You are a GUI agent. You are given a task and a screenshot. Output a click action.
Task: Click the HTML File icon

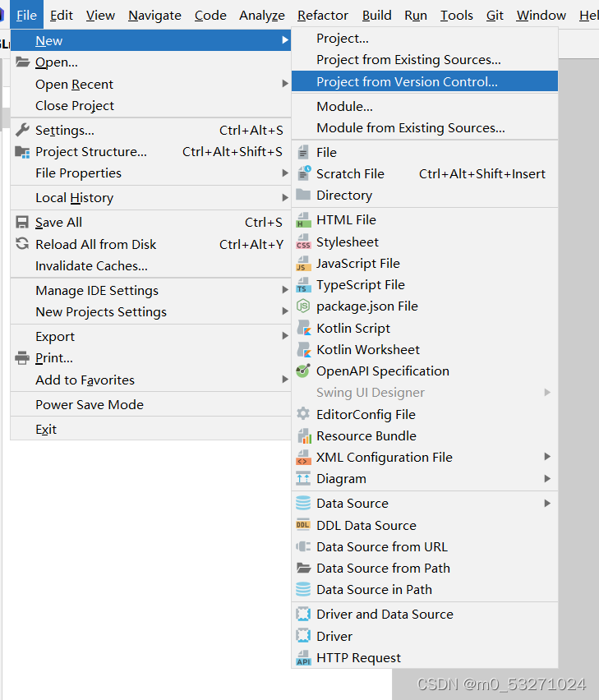coord(303,220)
